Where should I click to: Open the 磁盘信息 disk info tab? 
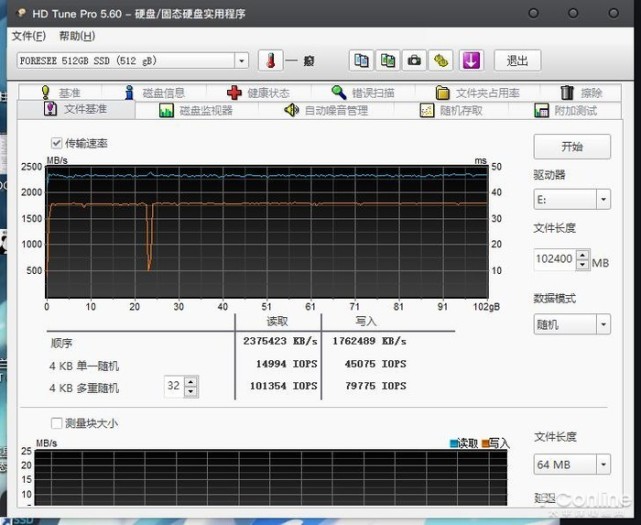tap(155, 93)
